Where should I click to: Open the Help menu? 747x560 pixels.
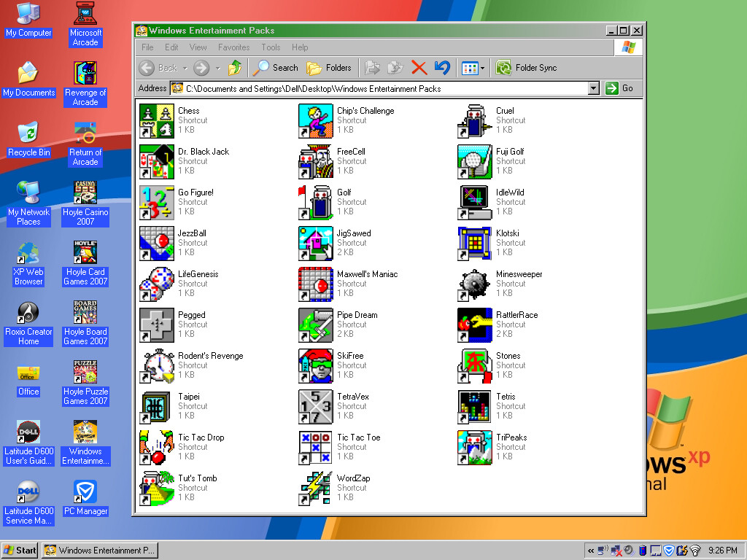300,47
